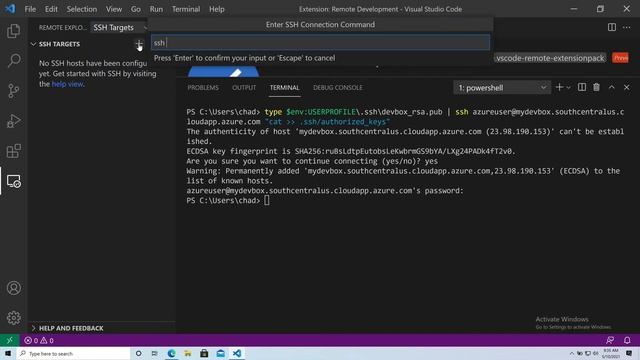The width and height of the screenshot is (640, 360).
Task: Click the VS Code logo icon in the title bar
Action: (10, 9)
